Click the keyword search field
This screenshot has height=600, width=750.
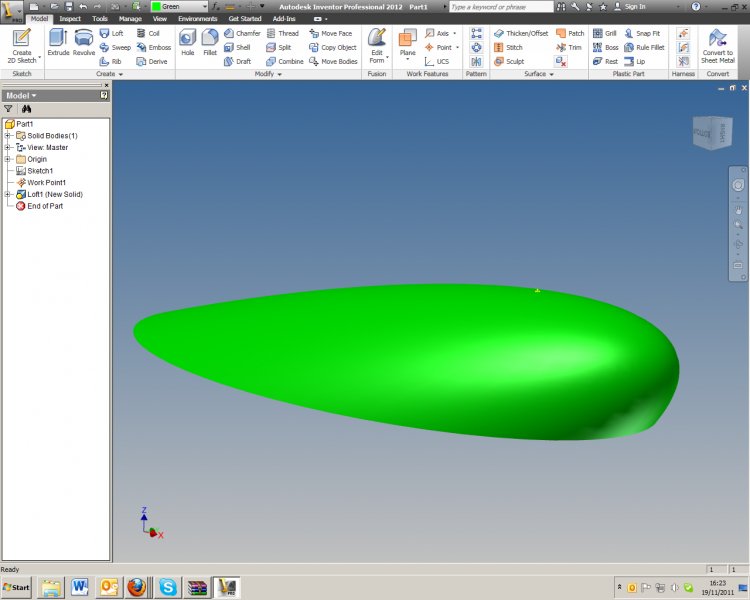(501, 7)
